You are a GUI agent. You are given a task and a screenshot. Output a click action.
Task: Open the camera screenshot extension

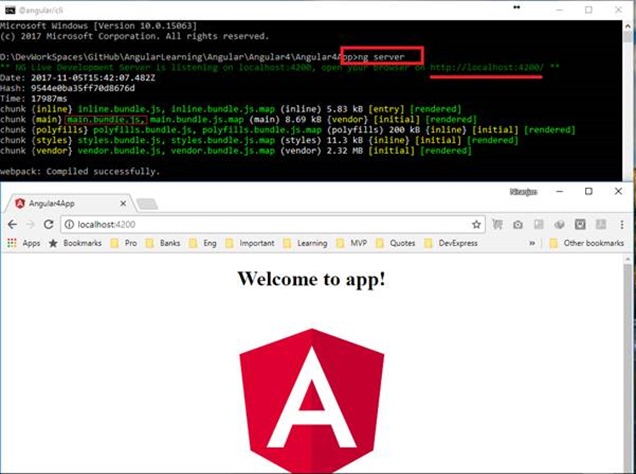point(518,225)
